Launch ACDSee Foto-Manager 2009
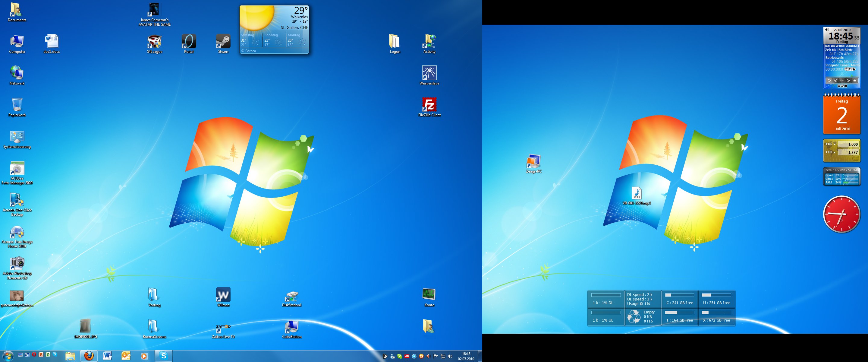 point(17,173)
